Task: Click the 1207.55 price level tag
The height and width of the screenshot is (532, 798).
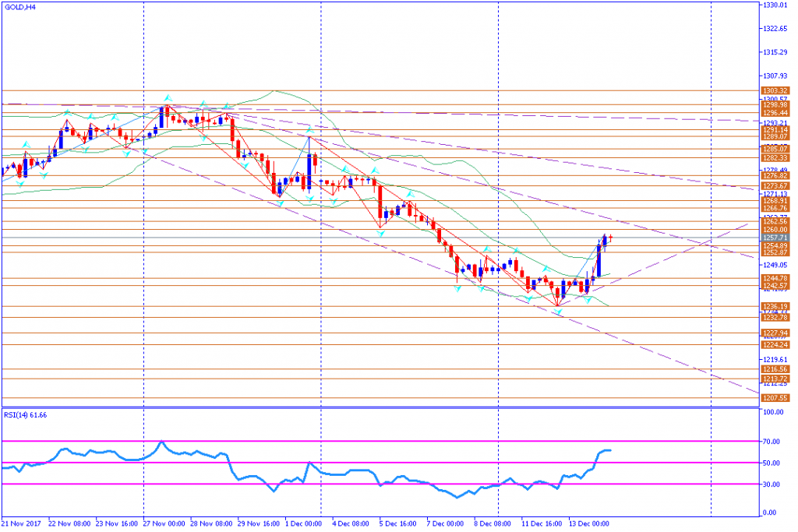Action: pos(775,398)
